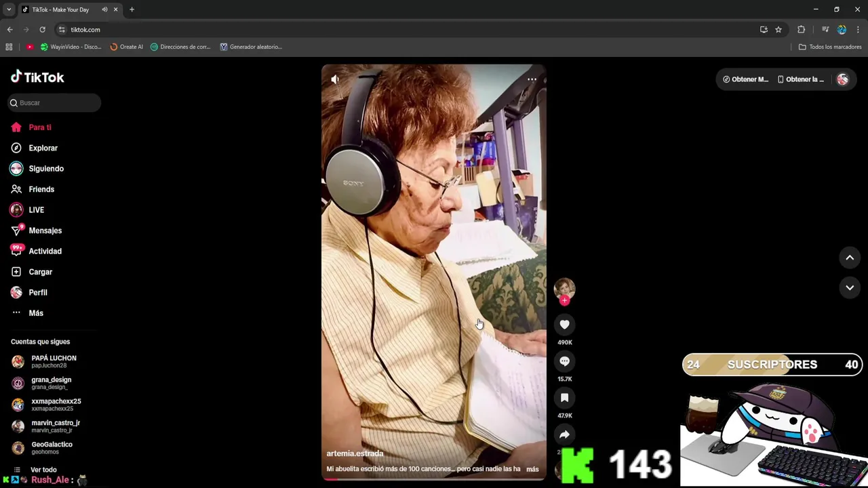This screenshot has width=868, height=488.
Task: View site information icon in address bar
Action: click(62, 30)
